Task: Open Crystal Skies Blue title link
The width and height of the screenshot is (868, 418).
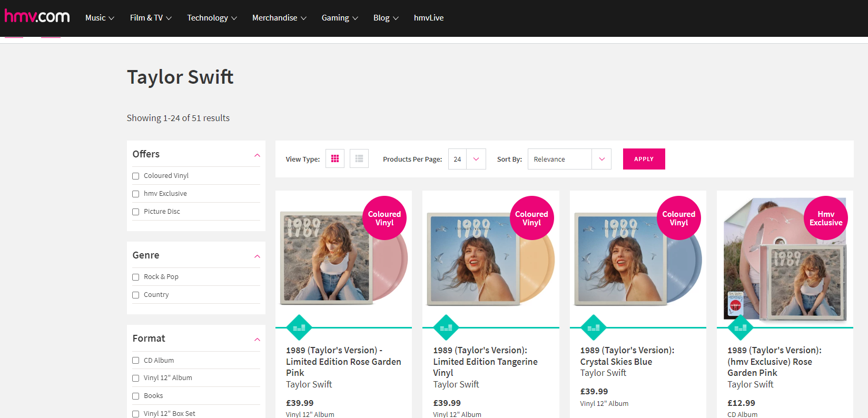Action: point(627,356)
